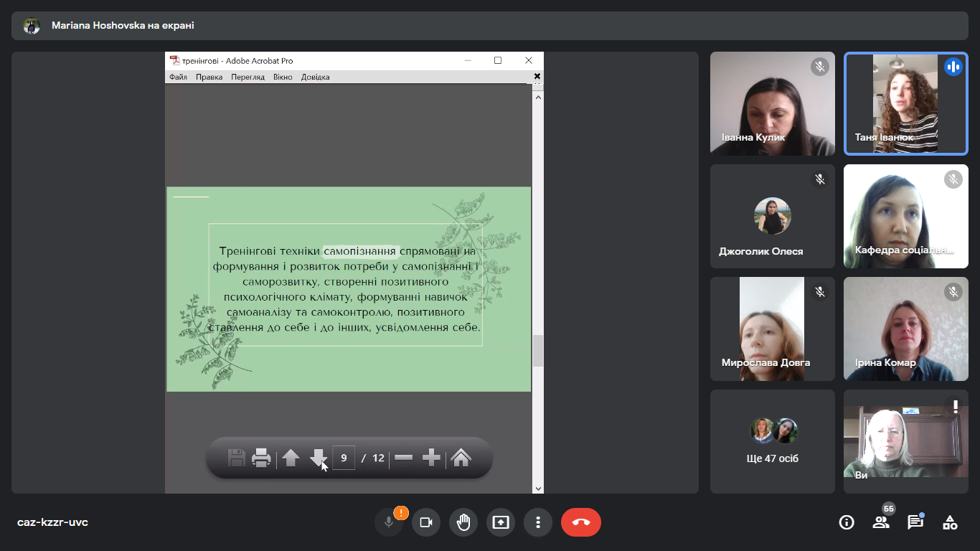
Task: Start presenting your screen
Action: point(501,522)
